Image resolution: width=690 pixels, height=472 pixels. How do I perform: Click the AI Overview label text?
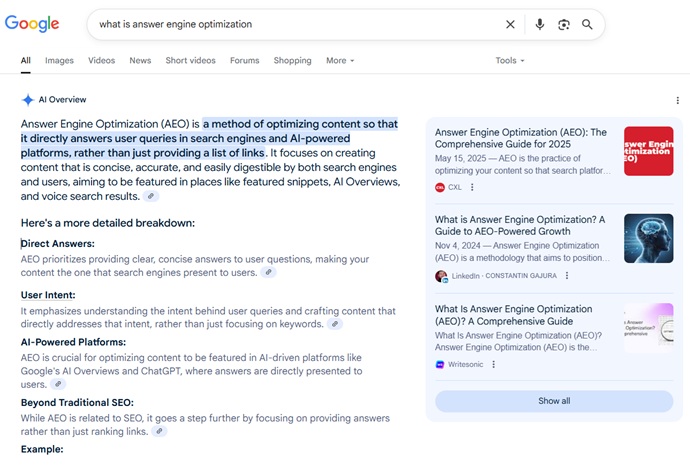coord(62,100)
